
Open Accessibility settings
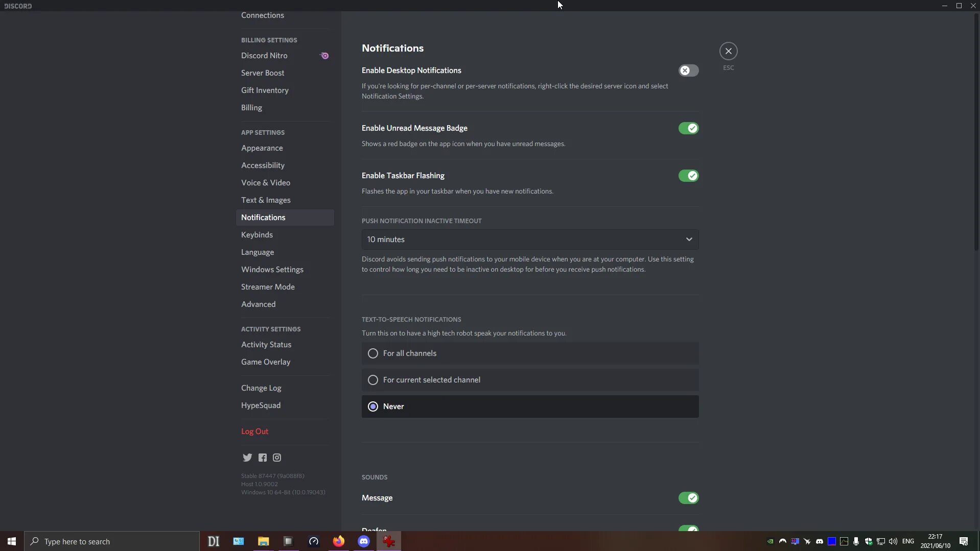coord(285,165)
